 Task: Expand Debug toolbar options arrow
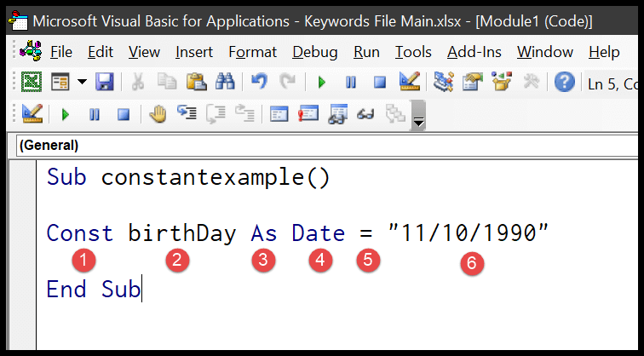pos(417,120)
